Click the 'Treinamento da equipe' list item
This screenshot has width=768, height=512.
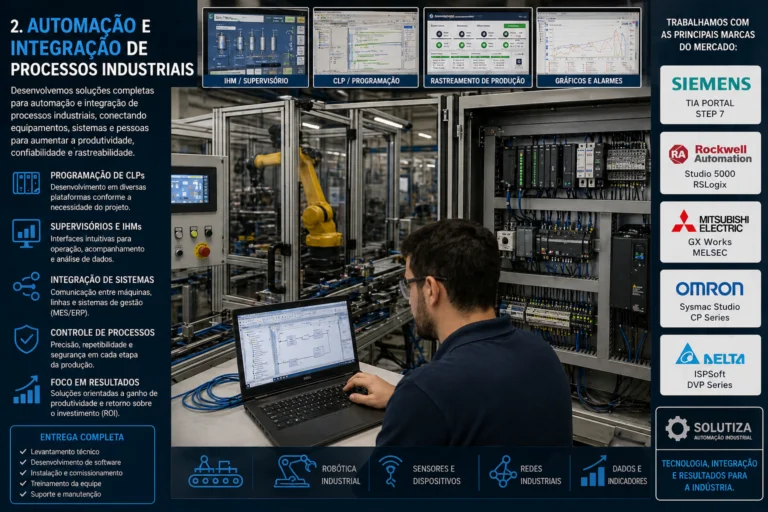click(66, 483)
